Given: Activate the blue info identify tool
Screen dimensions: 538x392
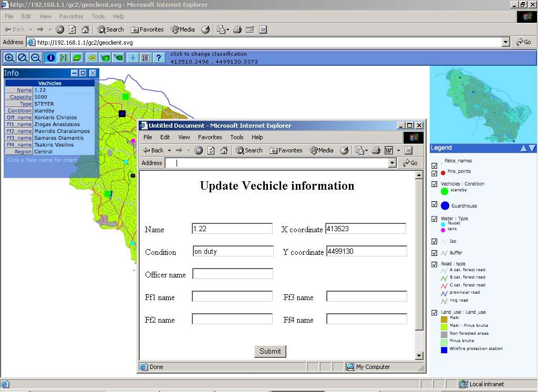Looking at the screenshot, I should tap(51, 58).
